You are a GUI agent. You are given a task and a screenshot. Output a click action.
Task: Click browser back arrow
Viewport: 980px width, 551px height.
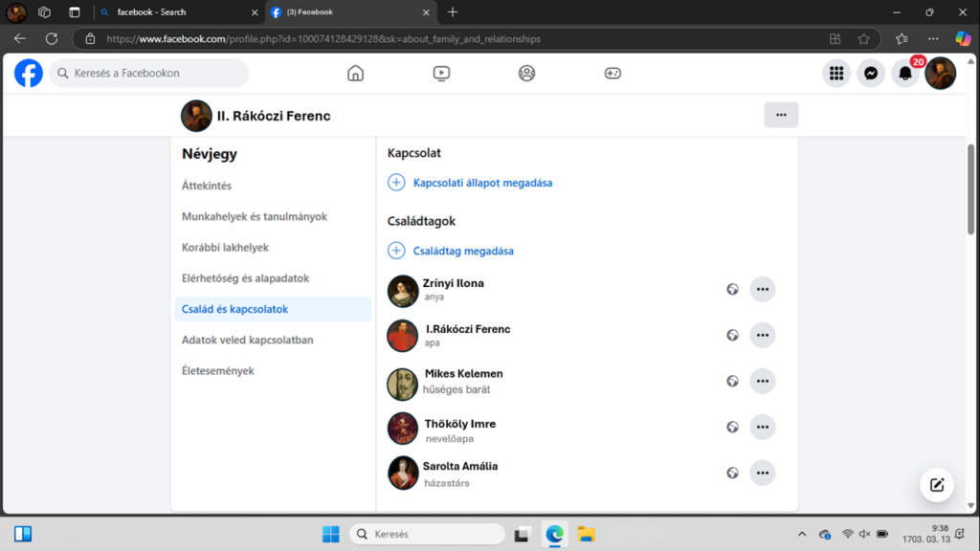(20, 38)
